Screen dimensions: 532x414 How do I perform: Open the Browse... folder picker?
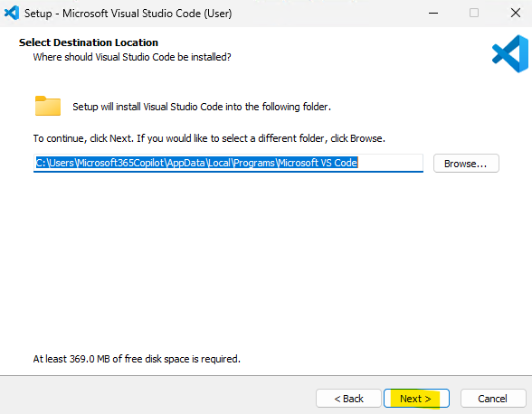[x=466, y=164]
